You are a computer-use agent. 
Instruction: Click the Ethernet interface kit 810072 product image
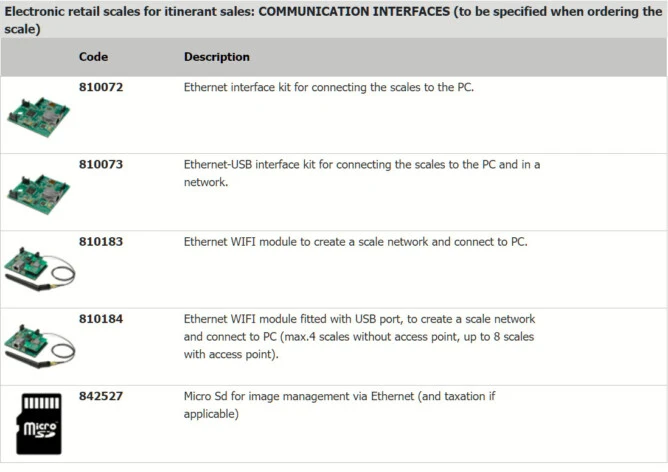point(38,116)
